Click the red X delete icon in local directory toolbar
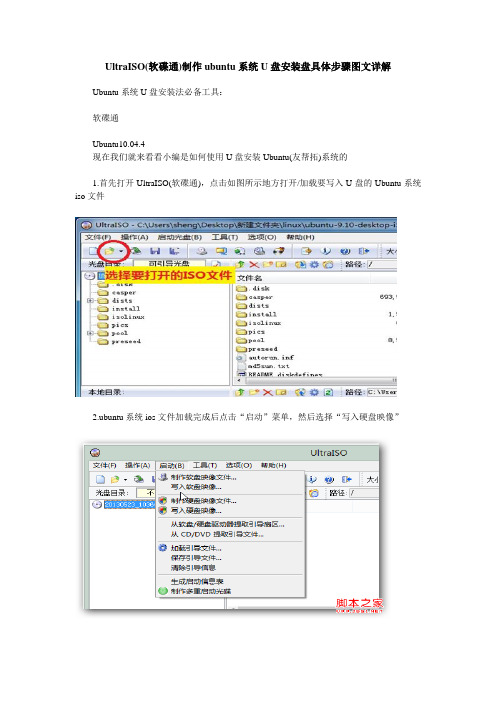The width and height of the screenshot is (496, 702). point(268,393)
